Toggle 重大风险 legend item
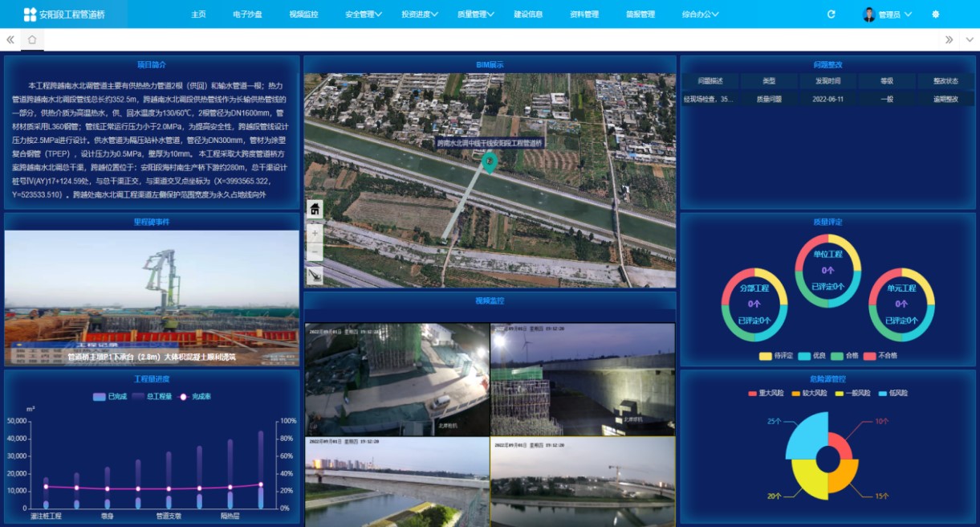The image size is (980, 527). coord(763,394)
